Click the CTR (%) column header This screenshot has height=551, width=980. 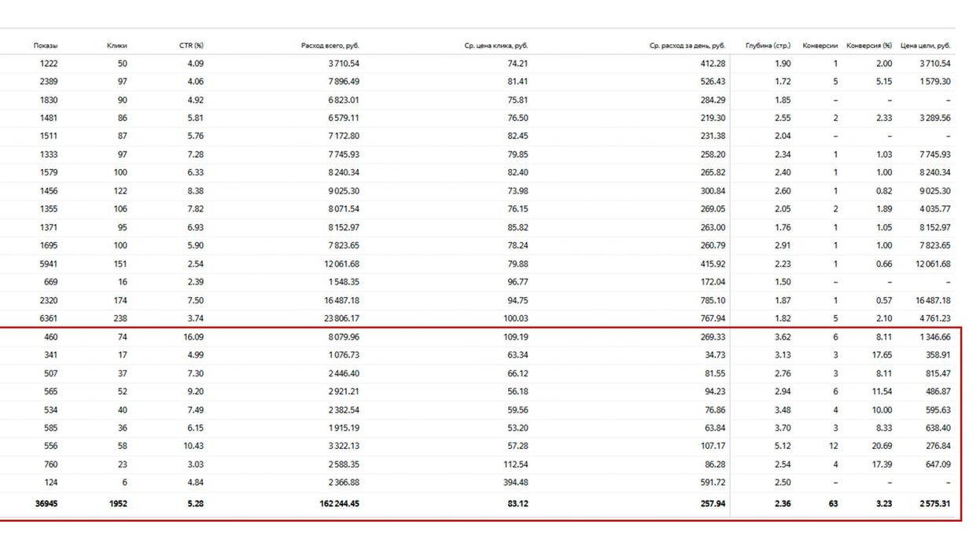(x=191, y=46)
